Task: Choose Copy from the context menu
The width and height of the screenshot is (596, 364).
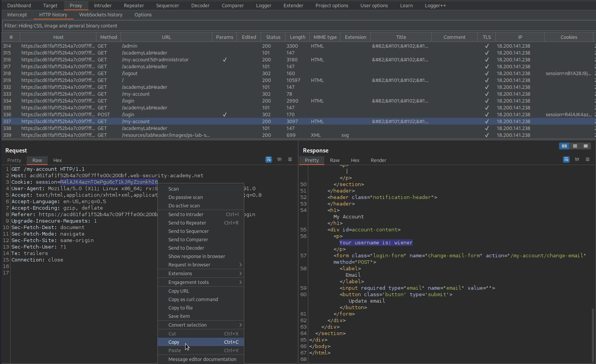Action: [x=201, y=342]
